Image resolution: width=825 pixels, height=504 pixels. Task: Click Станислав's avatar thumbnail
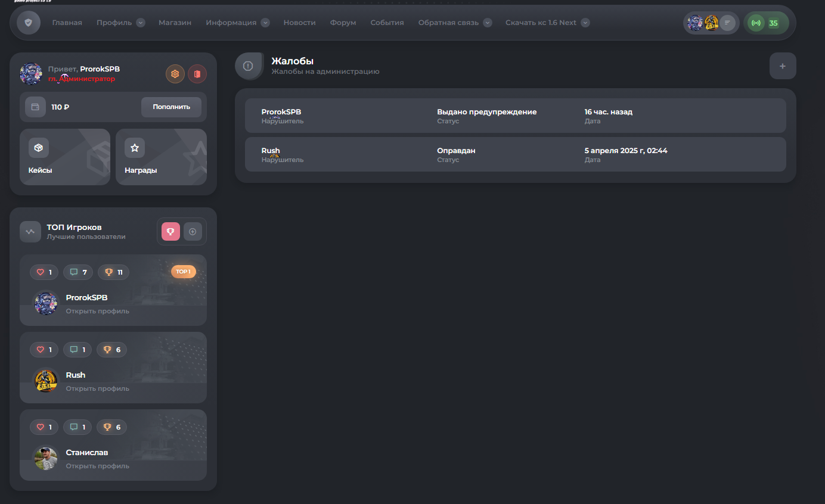point(46,458)
